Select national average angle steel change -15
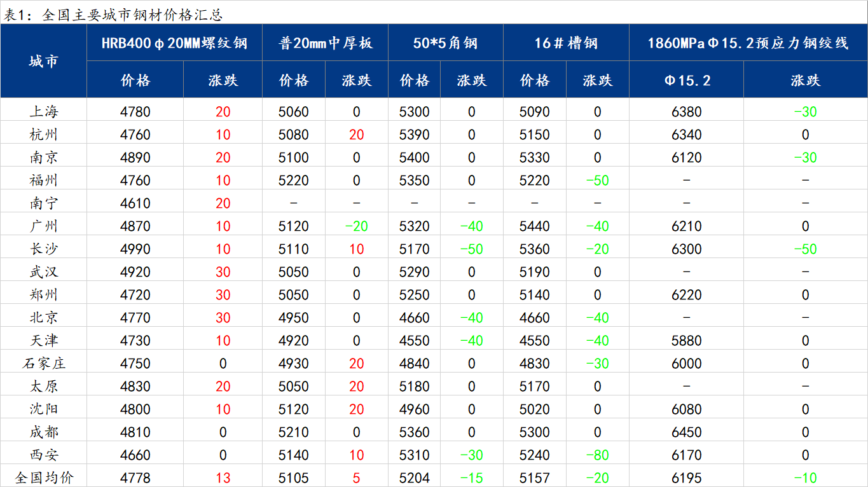This screenshot has height=487, width=868. [471, 478]
